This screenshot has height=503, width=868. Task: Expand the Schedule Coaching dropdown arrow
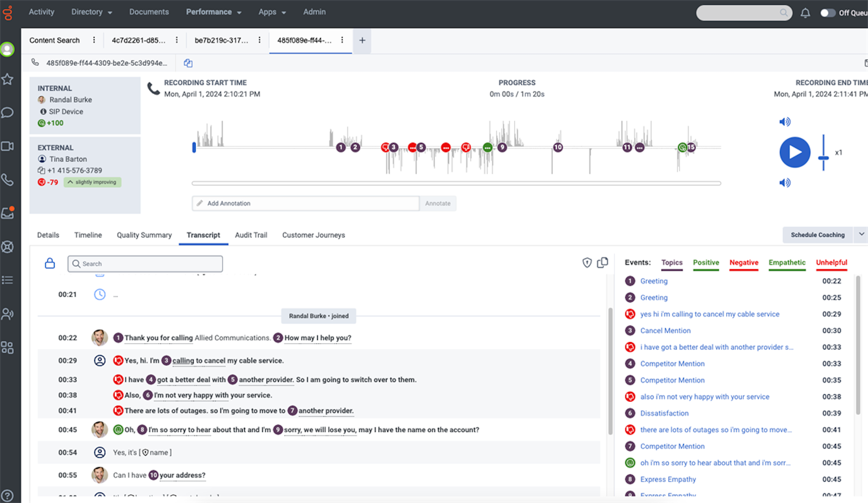tap(861, 235)
